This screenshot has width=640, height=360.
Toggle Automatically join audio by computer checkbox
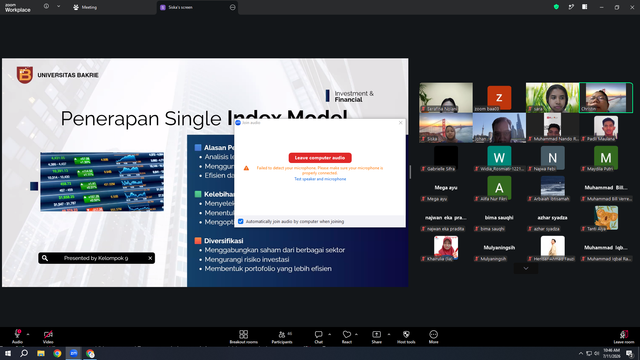coord(241,221)
